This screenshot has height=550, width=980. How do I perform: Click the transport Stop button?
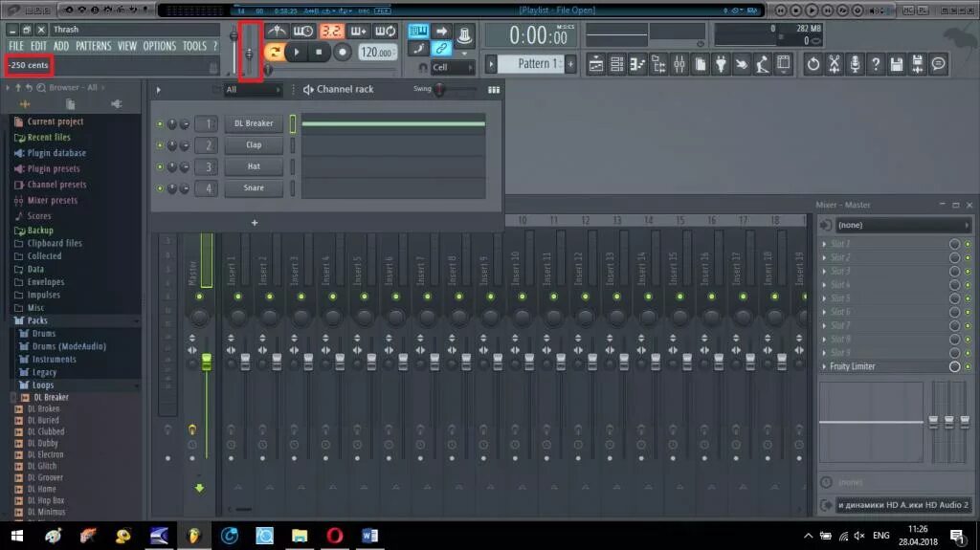pyautogui.click(x=319, y=53)
